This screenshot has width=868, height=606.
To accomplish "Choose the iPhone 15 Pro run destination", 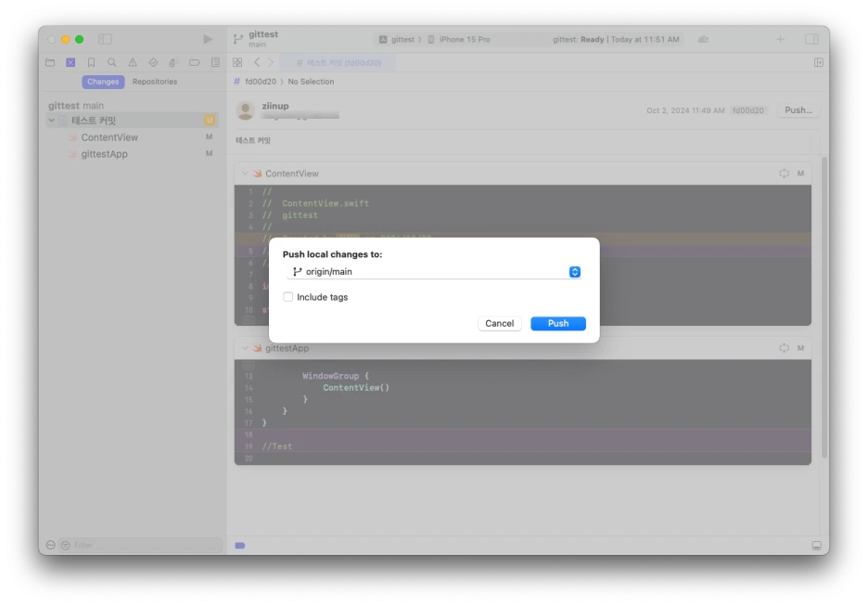I will tap(459, 39).
